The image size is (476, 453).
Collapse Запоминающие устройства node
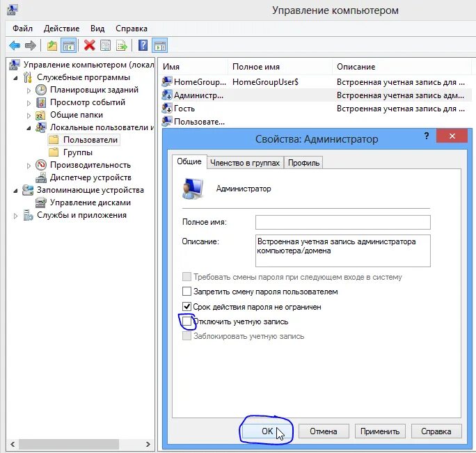pyautogui.click(x=16, y=191)
